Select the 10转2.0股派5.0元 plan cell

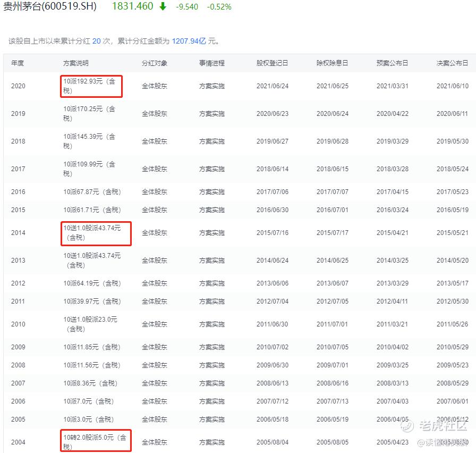[95, 442]
